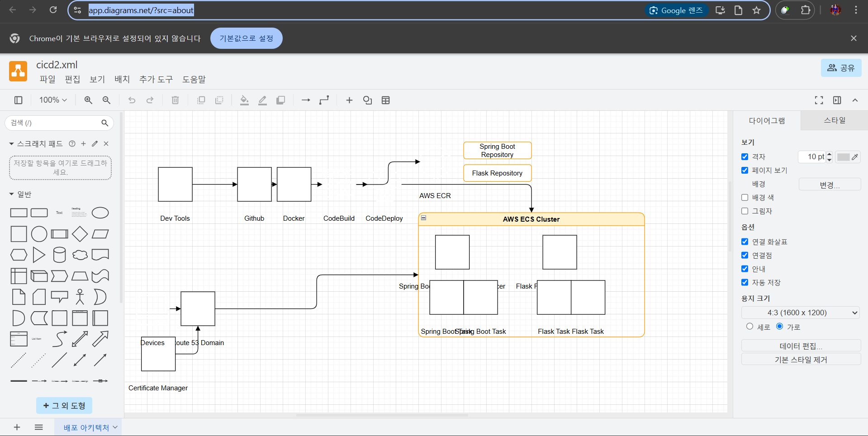Viewport: 868px width, 436px height.
Task: Select the cloud shape in general palette
Action: [80, 255]
